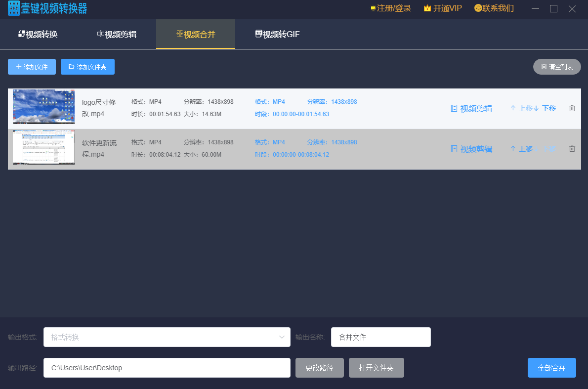Click the 添加文件夹 button
588x389 pixels.
tap(88, 67)
